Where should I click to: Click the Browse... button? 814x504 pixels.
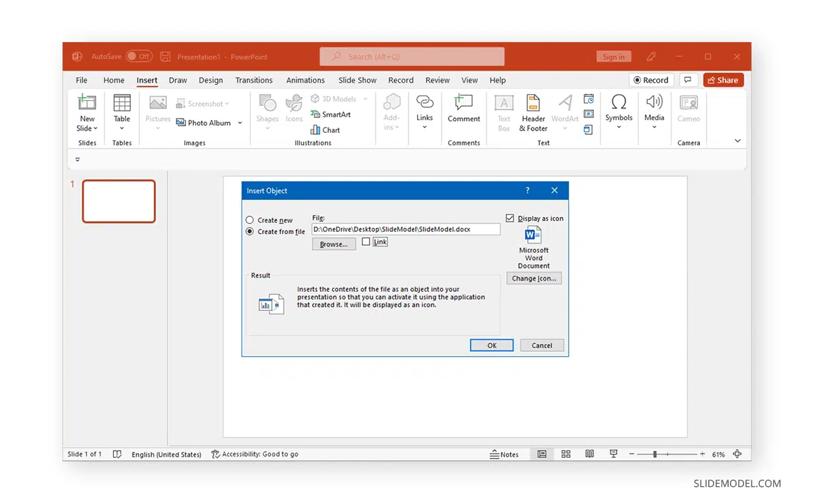coord(334,244)
